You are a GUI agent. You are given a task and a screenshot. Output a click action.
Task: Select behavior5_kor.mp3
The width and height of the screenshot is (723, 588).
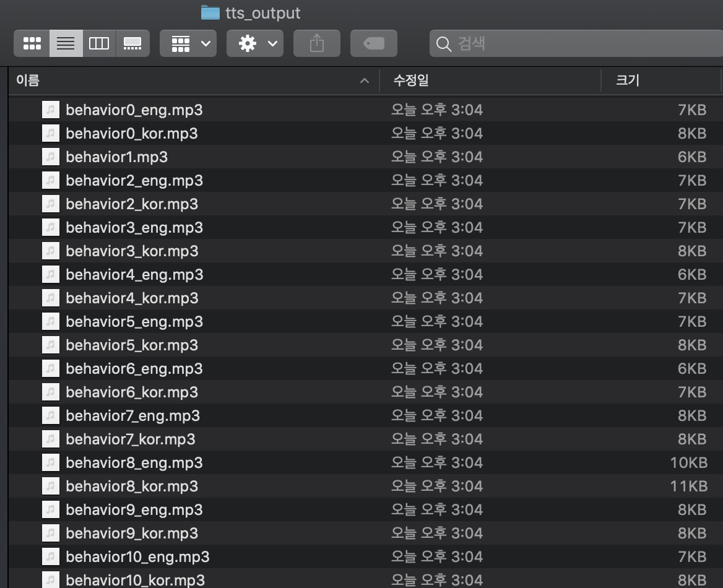coord(366,345)
